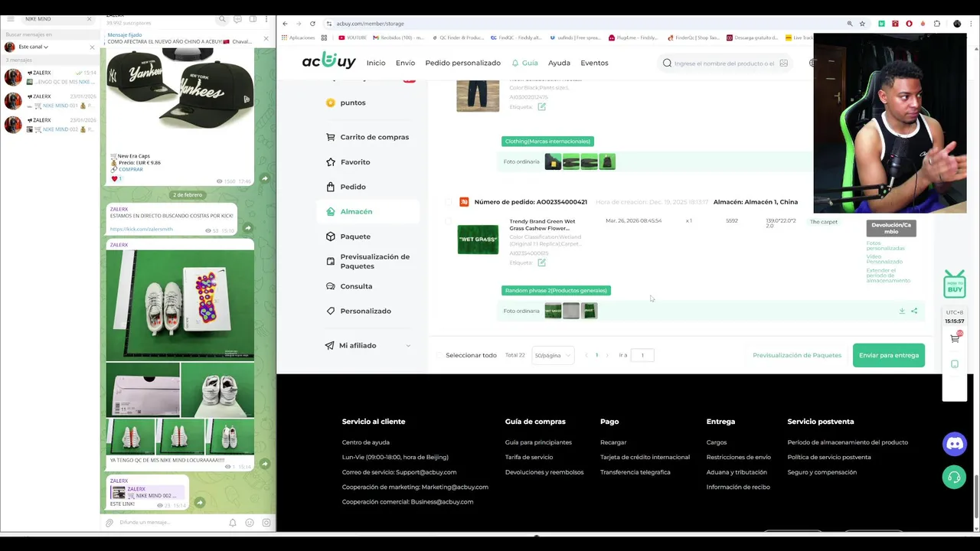
Task: Click the product search field on acbuy
Action: [724, 64]
